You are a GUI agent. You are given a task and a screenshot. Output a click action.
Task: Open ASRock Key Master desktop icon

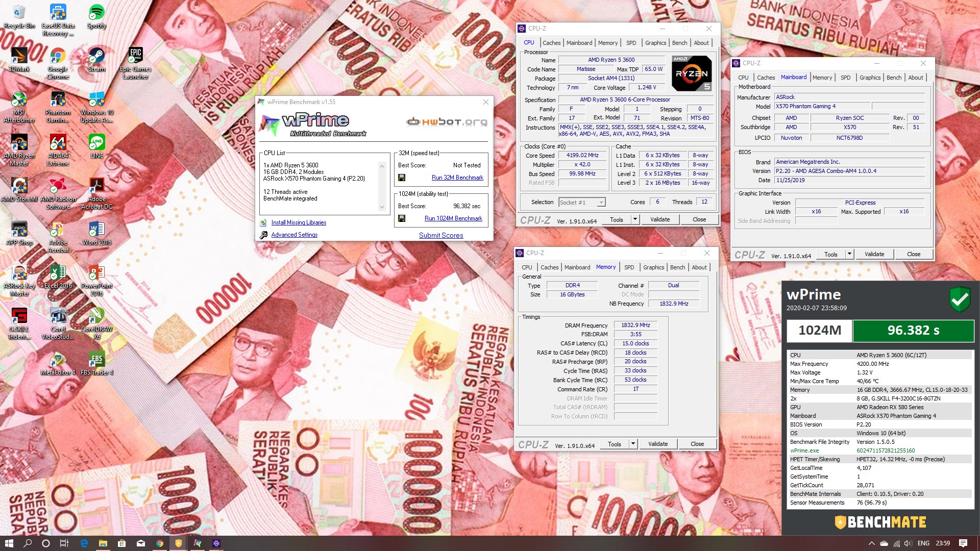pyautogui.click(x=19, y=281)
